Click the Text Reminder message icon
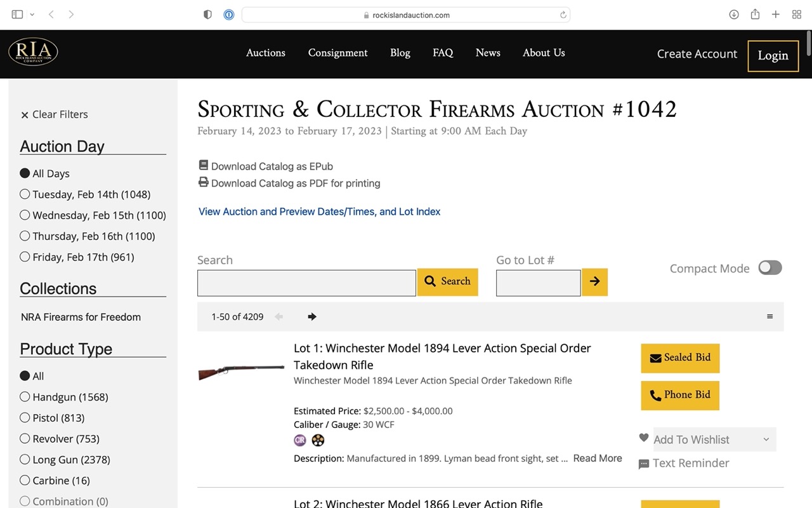 [644, 464]
